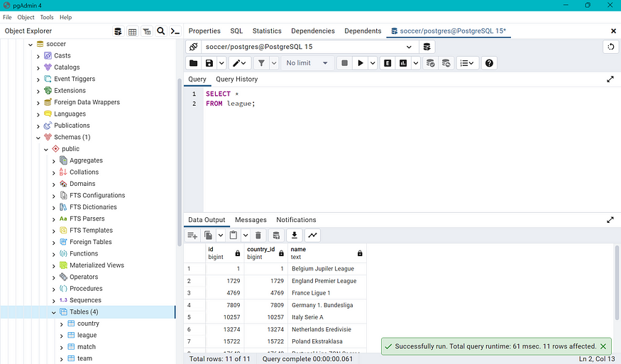
Task: Open the paste options dropdown in Data Output
Action: [x=246, y=236]
